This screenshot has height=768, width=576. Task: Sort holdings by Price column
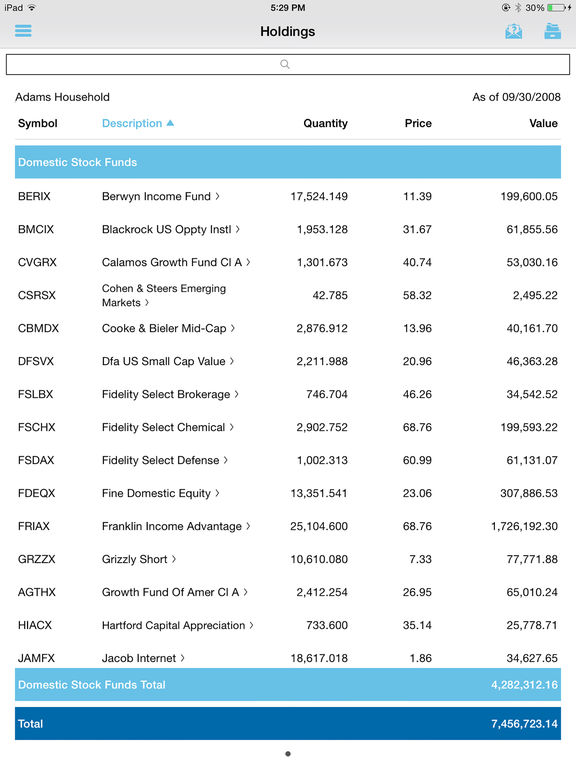click(418, 123)
